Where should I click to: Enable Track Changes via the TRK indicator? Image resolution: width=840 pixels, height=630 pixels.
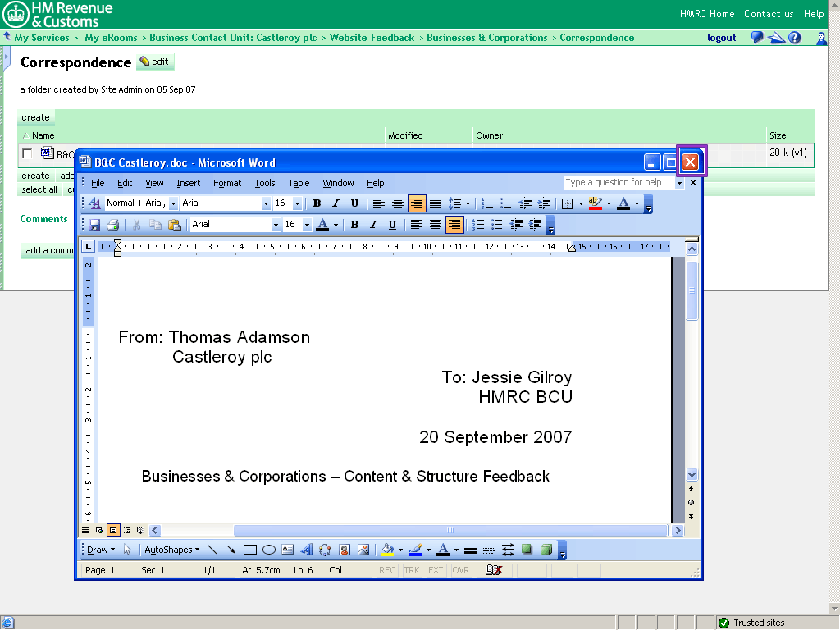411,570
